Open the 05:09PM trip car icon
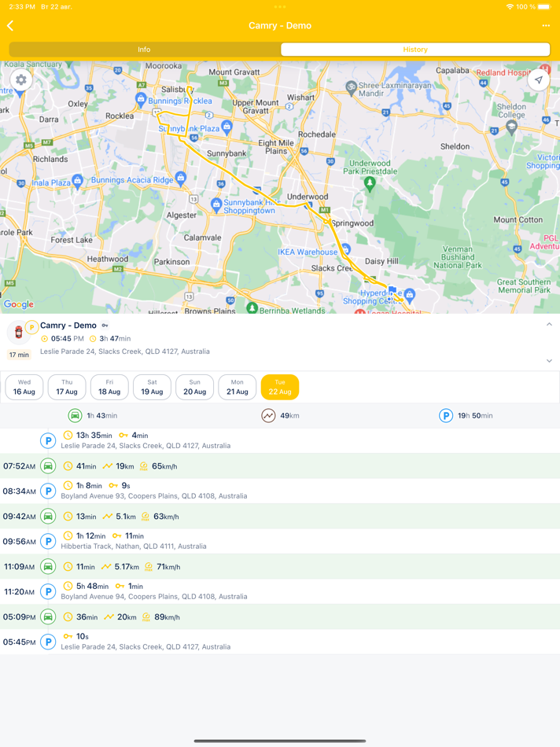560x747 pixels. [48, 616]
